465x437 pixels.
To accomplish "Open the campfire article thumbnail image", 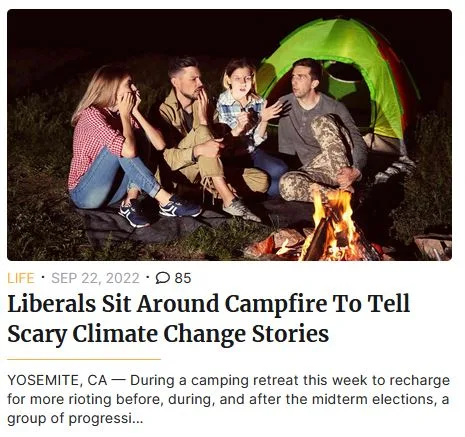I will pyautogui.click(x=229, y=135).
